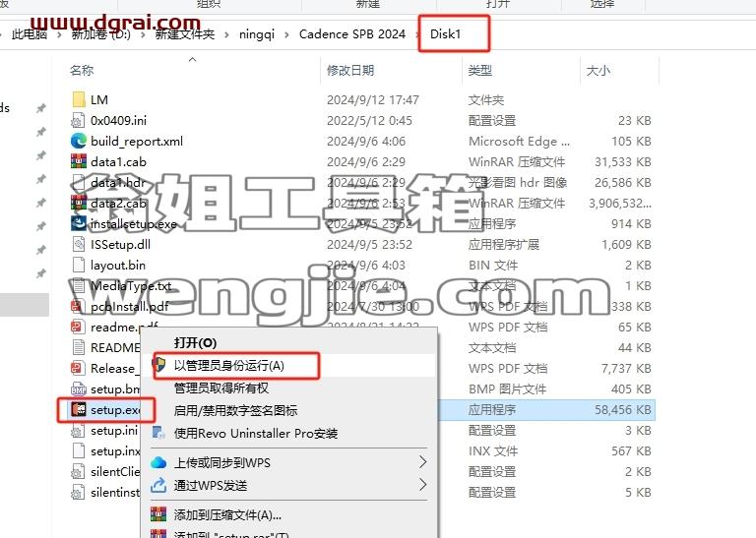Viewport: 756px width, 538px height.
Task: Click Disk1 in the address bar
Action: tap(446, 34)
